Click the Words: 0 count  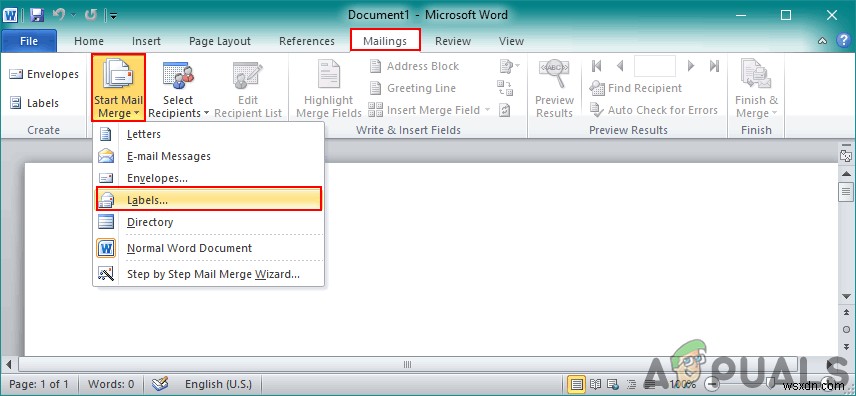(x=111, y=384)
